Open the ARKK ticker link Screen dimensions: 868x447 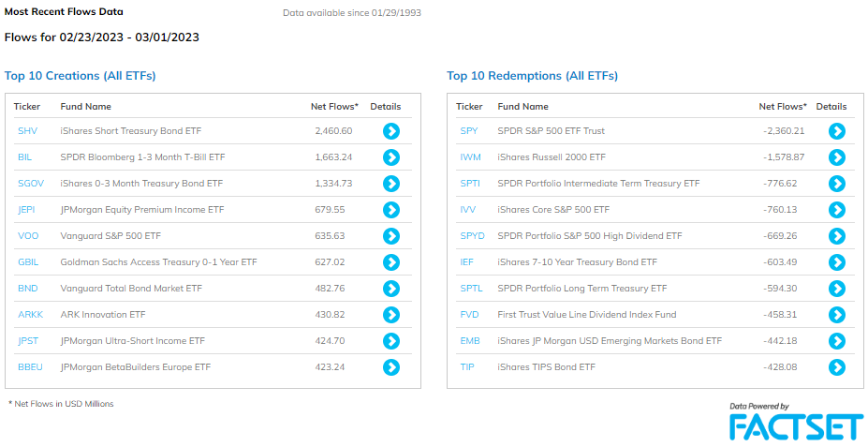click(31, 315)
